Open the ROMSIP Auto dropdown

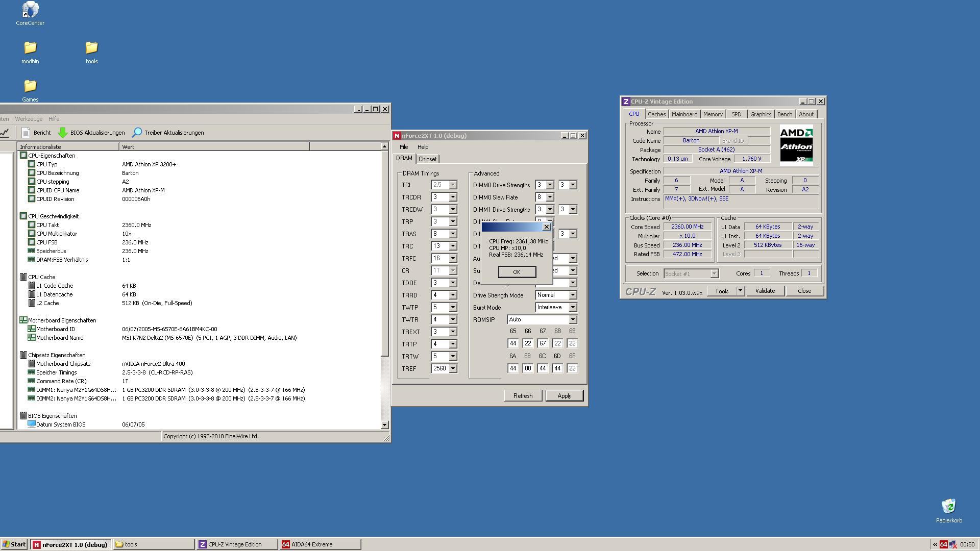coord(573,320)
